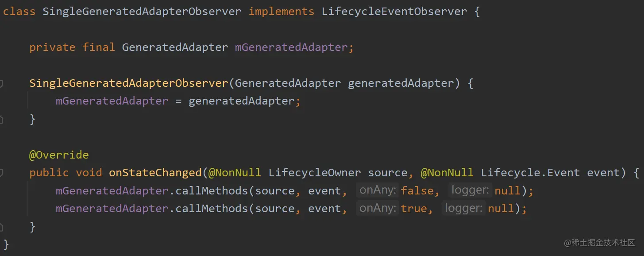The height and width of the screenshot is (256, 644).
Task: Collapse the constructor using its gutter fold marker
Action: (1, 83)
